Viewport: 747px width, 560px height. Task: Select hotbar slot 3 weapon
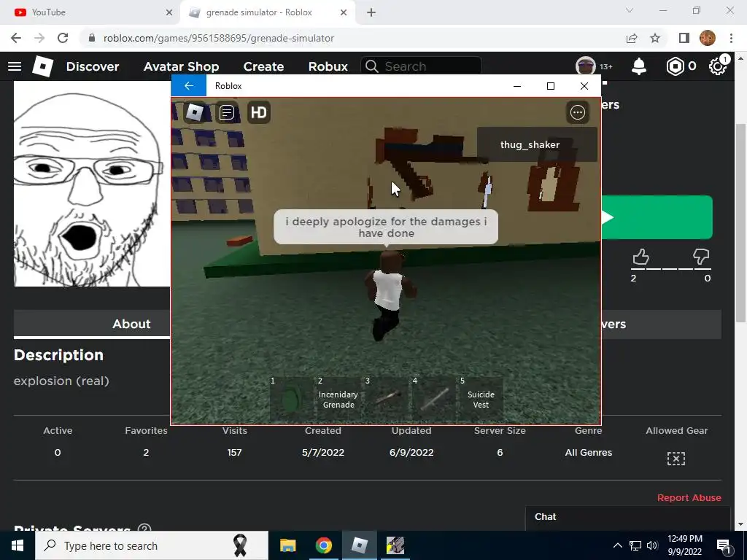click(386, 399)
